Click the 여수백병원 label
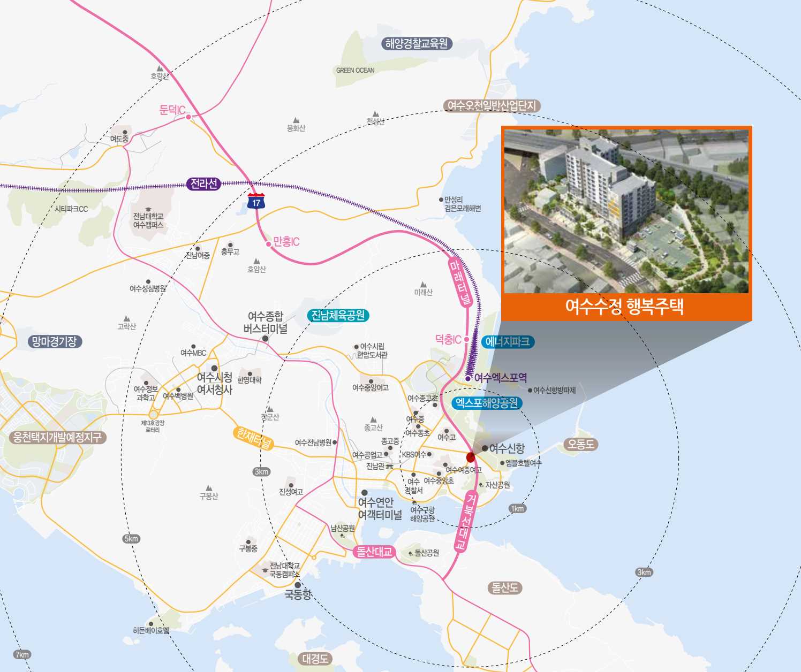This screenshot has height=672, width=801. point(178,396)
